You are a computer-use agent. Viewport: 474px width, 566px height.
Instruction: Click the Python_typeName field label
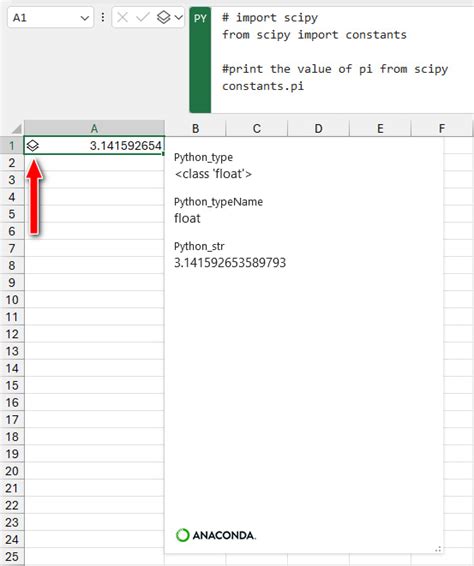click(218, 202)
